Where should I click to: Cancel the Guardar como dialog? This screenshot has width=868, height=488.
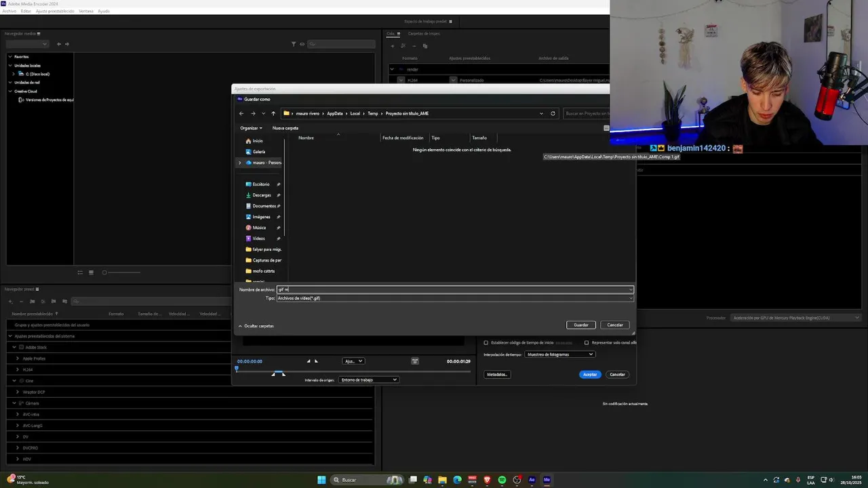[x=615, y=325]
